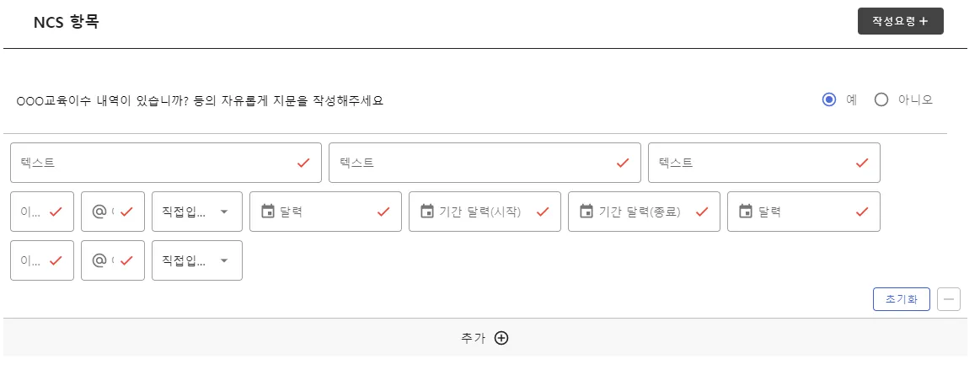Viewport: 980px width, 370px height.
Task: Click the calendar icon in 기간 달력(시작)
Action: 427,212
